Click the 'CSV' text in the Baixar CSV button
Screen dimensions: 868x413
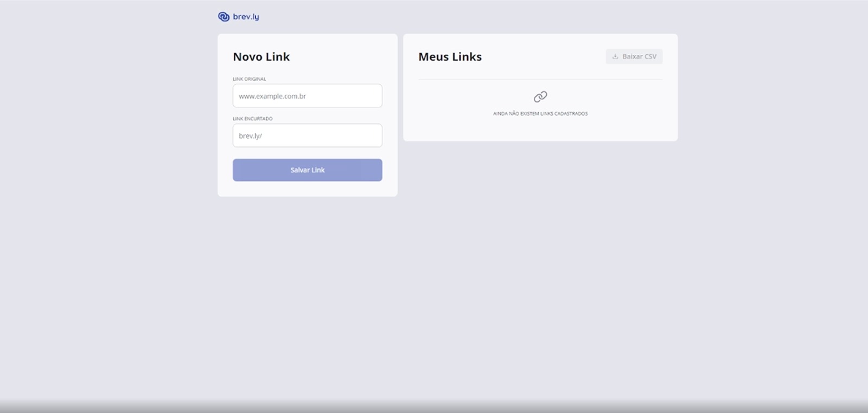click(650, 56)
